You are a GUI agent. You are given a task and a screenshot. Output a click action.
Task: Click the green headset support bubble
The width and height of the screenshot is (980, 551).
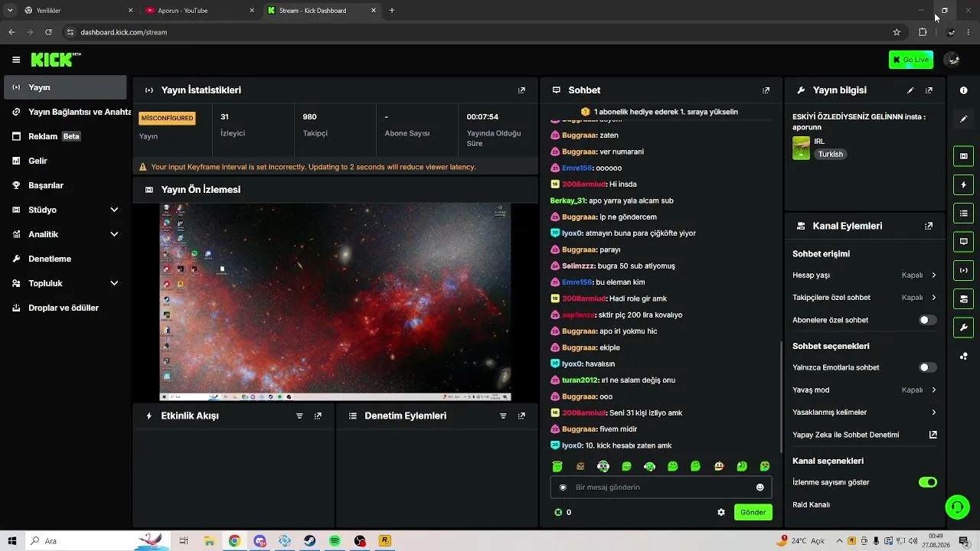tap(957, 507)
